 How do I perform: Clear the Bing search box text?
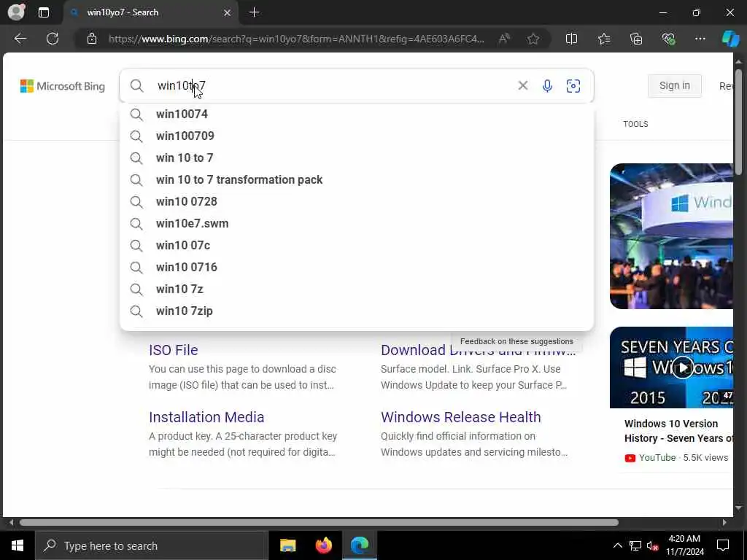[522, 85]
